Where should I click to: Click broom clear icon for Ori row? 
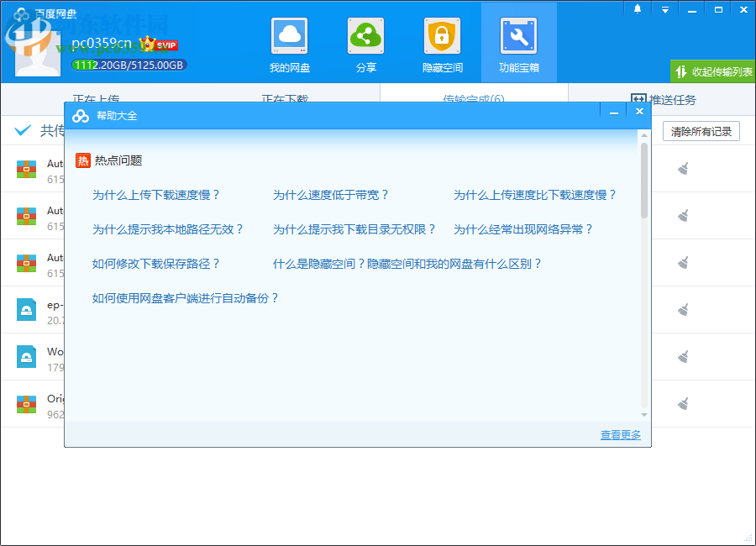[683, 403]
